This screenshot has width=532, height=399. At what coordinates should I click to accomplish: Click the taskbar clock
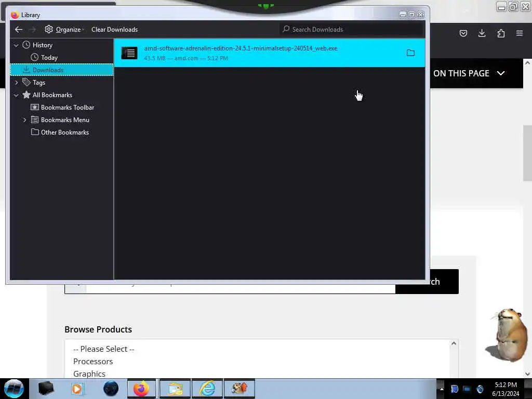506,389
